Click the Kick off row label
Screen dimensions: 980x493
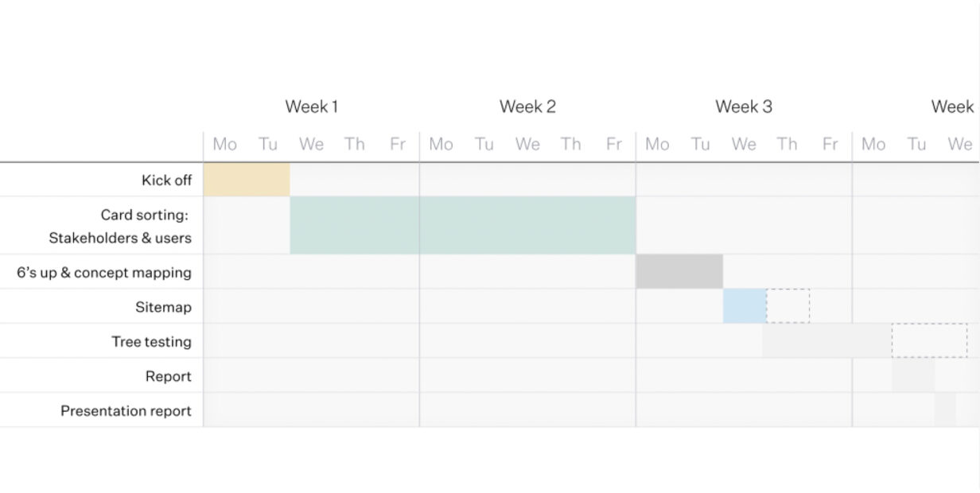pyautogui.click(x=166, y=181)
